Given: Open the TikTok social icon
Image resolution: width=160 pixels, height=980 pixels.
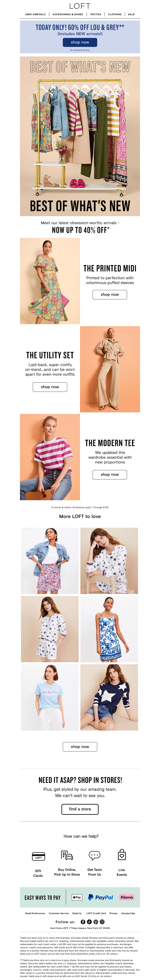Looking at the screenshot, I should click(89, 922).
